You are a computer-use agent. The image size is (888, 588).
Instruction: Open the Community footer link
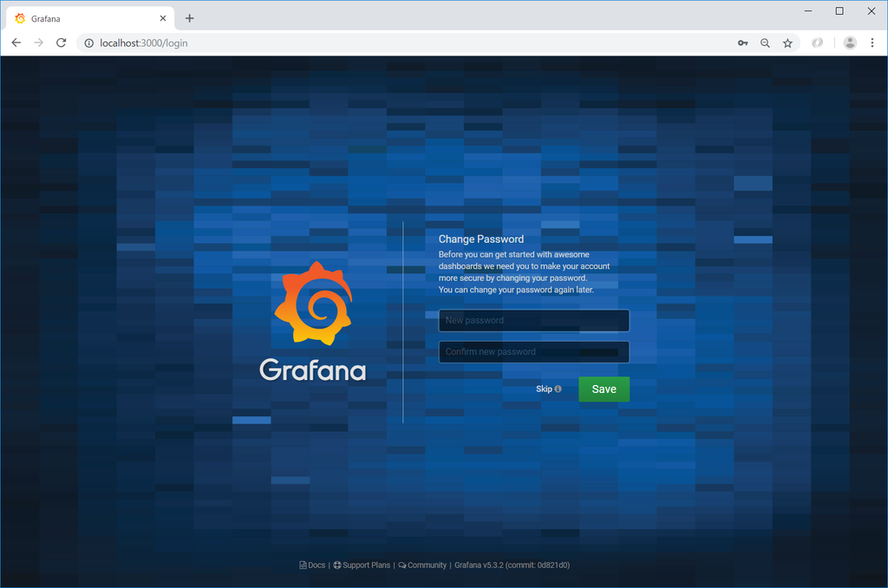point(422,565)
